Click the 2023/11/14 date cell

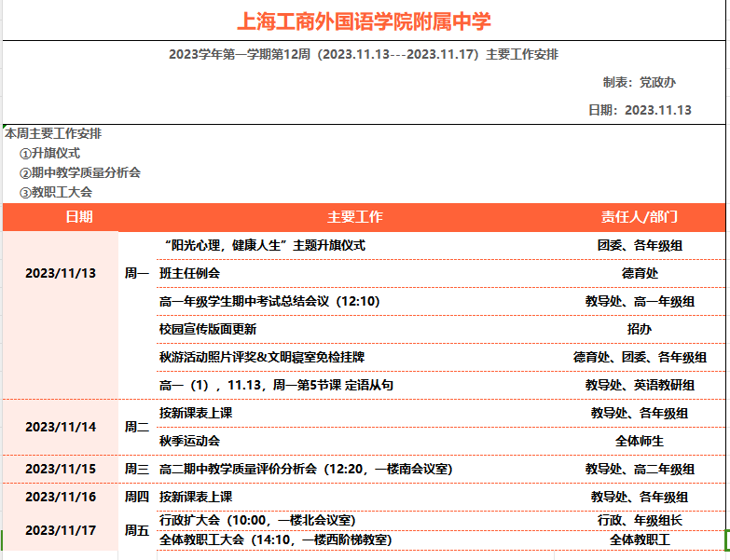point(61,427)
